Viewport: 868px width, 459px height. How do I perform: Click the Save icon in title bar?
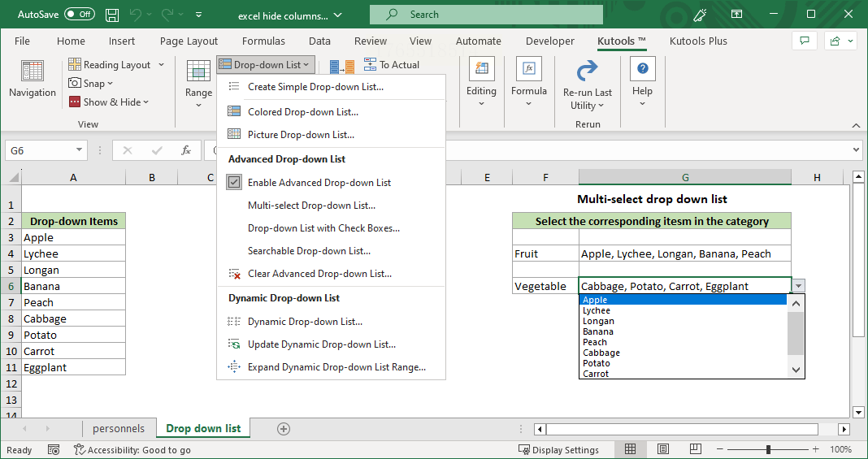tap(112, 15)
